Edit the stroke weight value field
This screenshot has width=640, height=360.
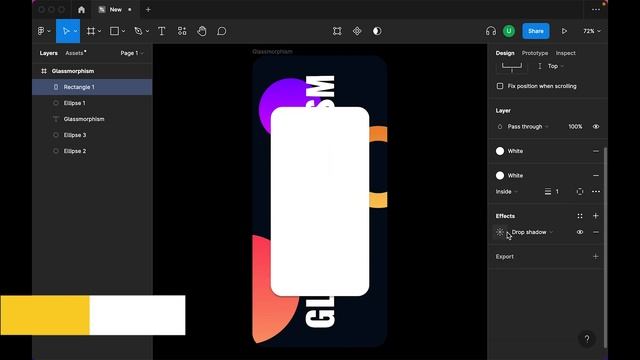pos(557,191)
